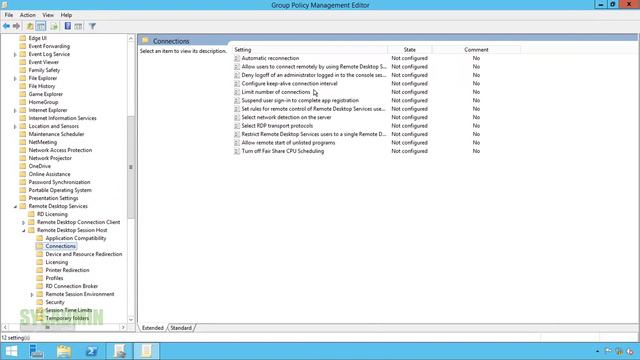Viewport: 640px width, 360px height.
Task: Click the Filter funnel toolbar icon
Action: [92, 26]
